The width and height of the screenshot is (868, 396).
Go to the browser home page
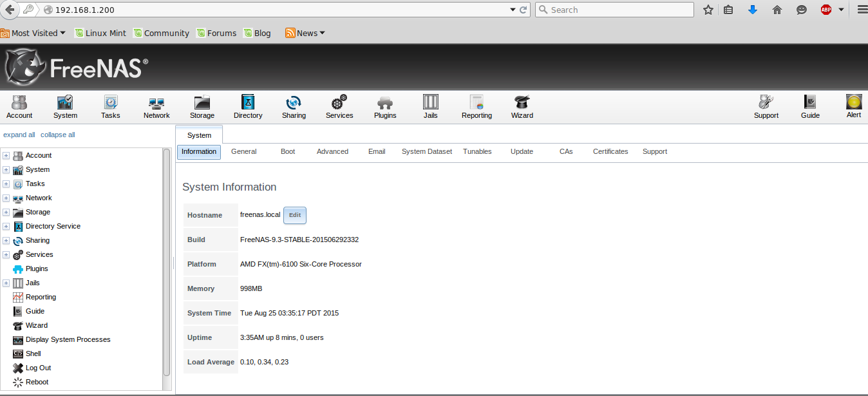coord(777,10)
